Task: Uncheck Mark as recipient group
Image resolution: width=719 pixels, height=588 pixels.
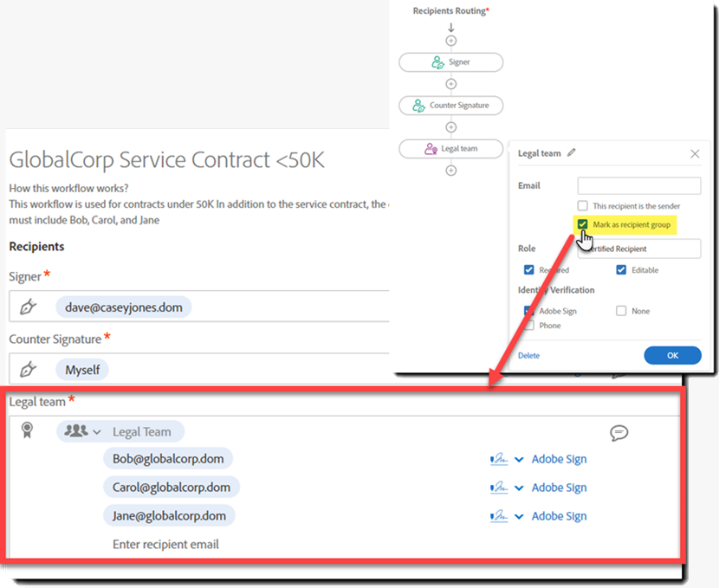Action: pyautogui.click(x=580, y=224)
